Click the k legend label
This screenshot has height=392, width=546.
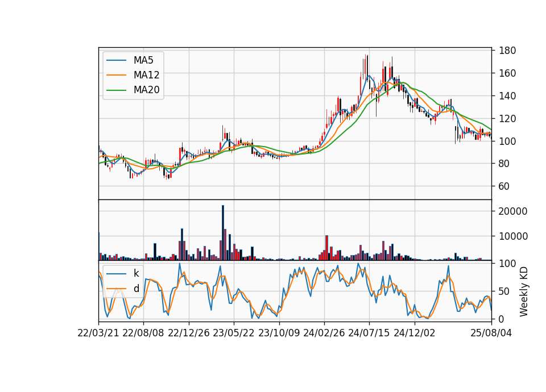(136, 273)
